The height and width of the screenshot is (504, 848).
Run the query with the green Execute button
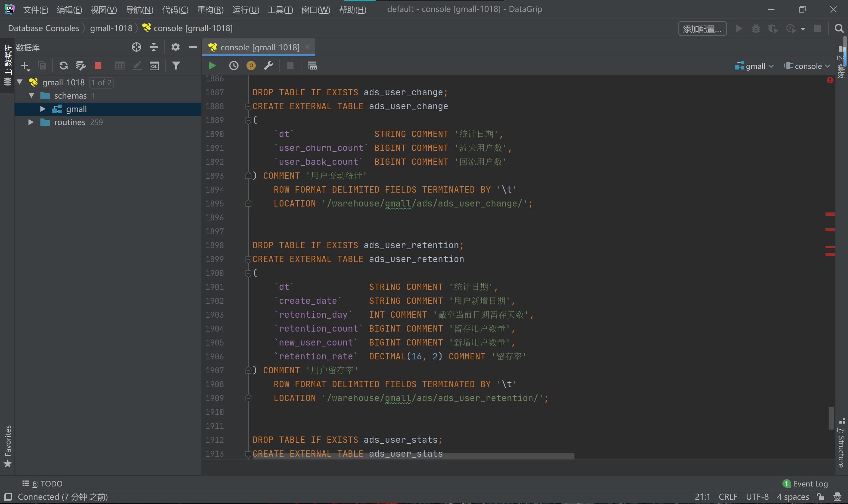[x=212, y=66]
